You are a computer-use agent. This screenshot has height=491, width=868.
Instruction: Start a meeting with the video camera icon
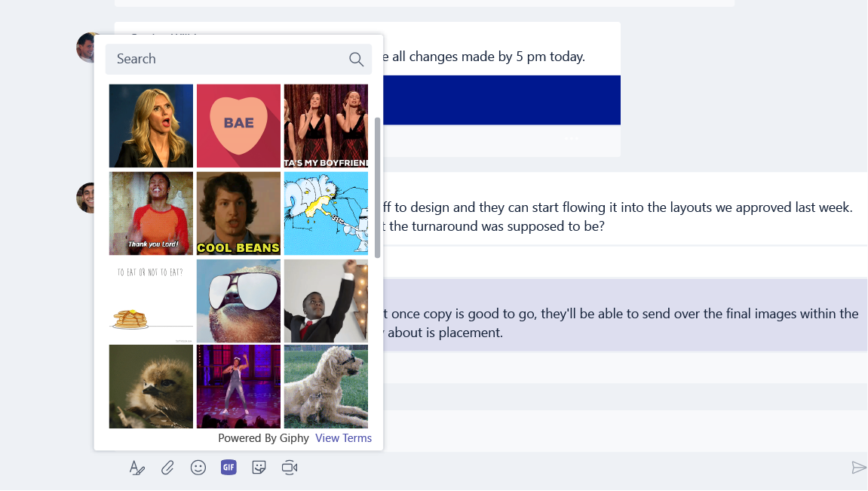click(x=290, y=468)
